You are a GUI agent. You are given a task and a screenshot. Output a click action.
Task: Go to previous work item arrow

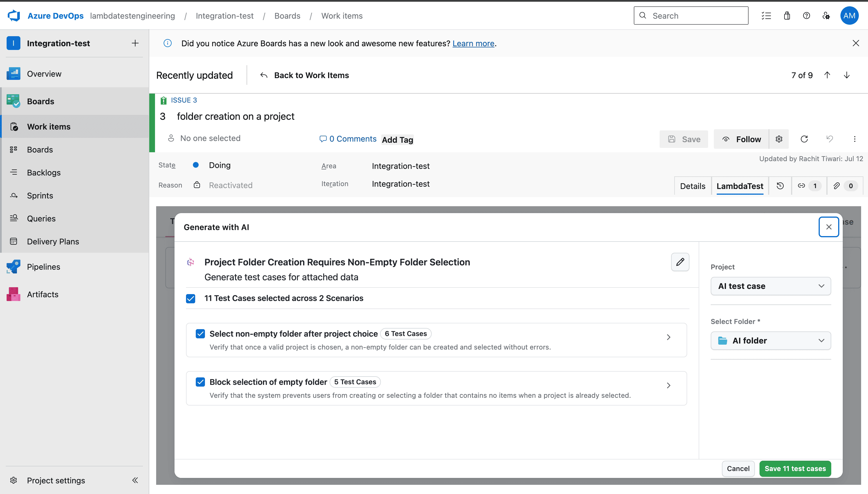click(827, 75)
